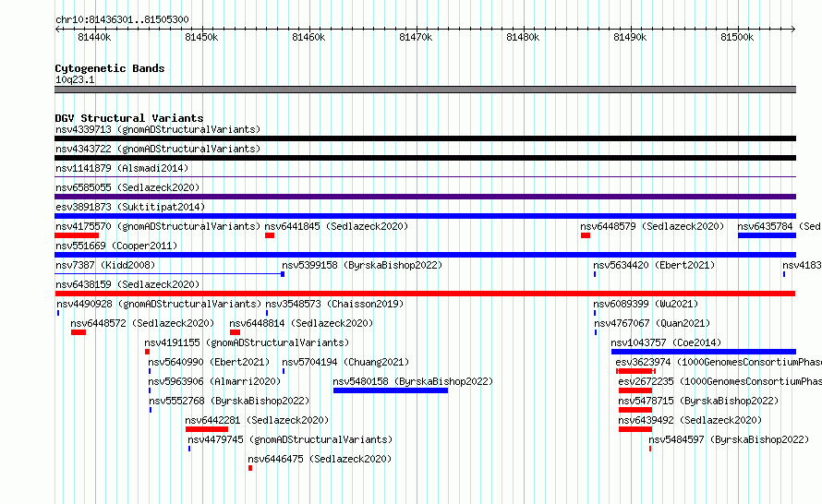Select nsv6446475 (Sedlazeck2020) label
The image size is (822, 504).
(x=320, y=459)
